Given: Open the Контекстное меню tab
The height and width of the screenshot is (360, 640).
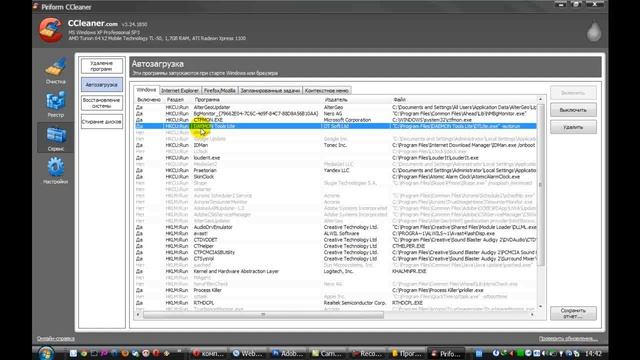Looking at the screenshot, I should (327, 91).
